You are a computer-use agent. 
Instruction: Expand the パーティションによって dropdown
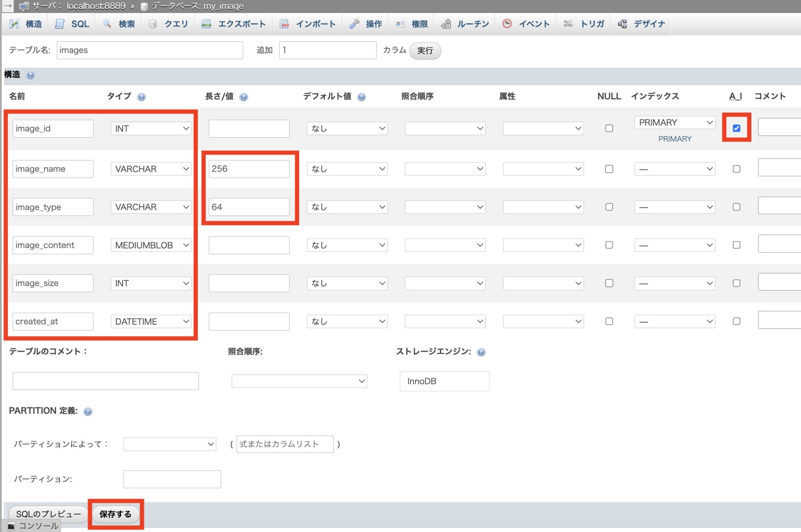pos(170,444)
